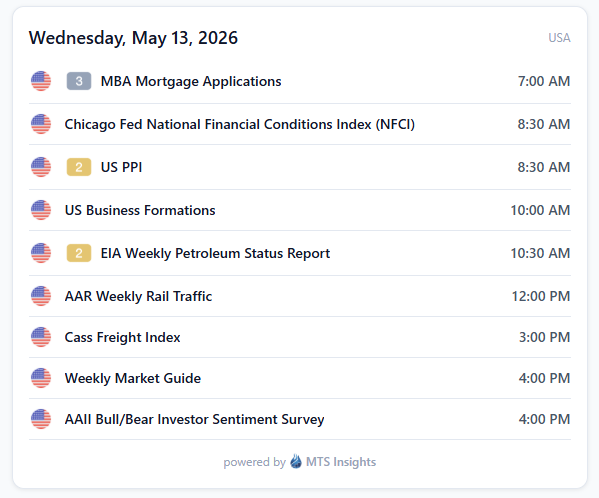Open the MBA Mortgage Applications event
Screen dimensions: 599x498
point(300,81)
